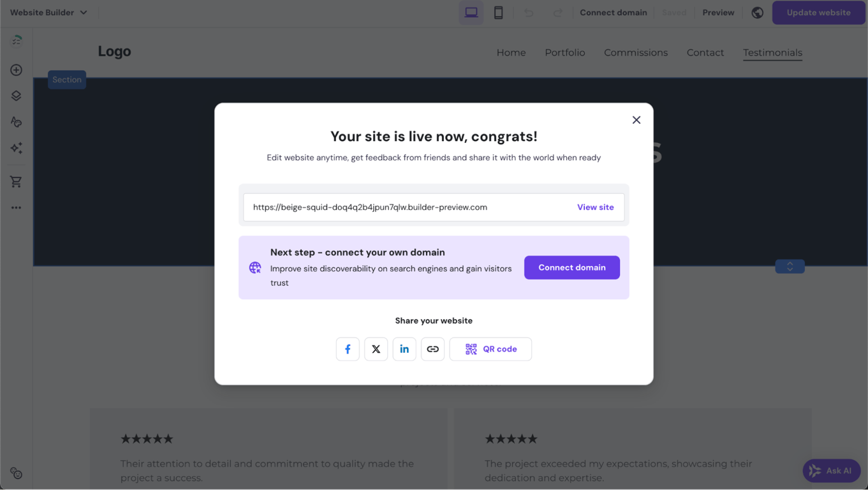Generate a QR code for the website
Image resolution: width=868 pixels, height=490 pixels.
click(490, 349)
